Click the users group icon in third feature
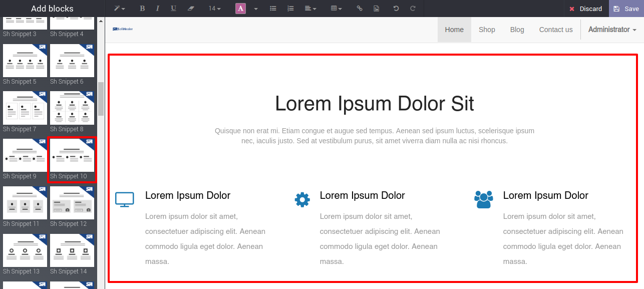The height and width of the screenshot is (289, 644). 484,199
